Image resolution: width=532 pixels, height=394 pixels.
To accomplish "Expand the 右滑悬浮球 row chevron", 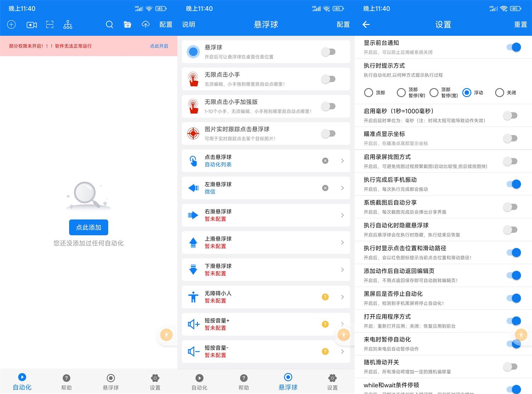I will point(342,215).
